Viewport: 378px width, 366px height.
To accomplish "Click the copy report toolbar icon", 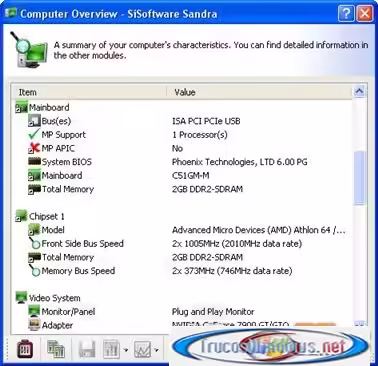I will pyautogui.click(x=56, y=349).
